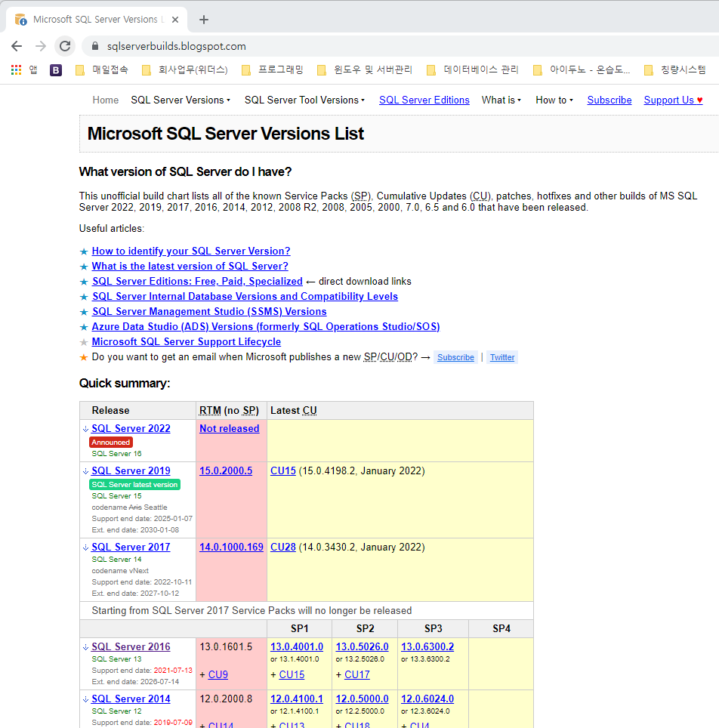
Task: Open the 데이터베이스 관리 bookmark folder
Action: pos(472,69)
